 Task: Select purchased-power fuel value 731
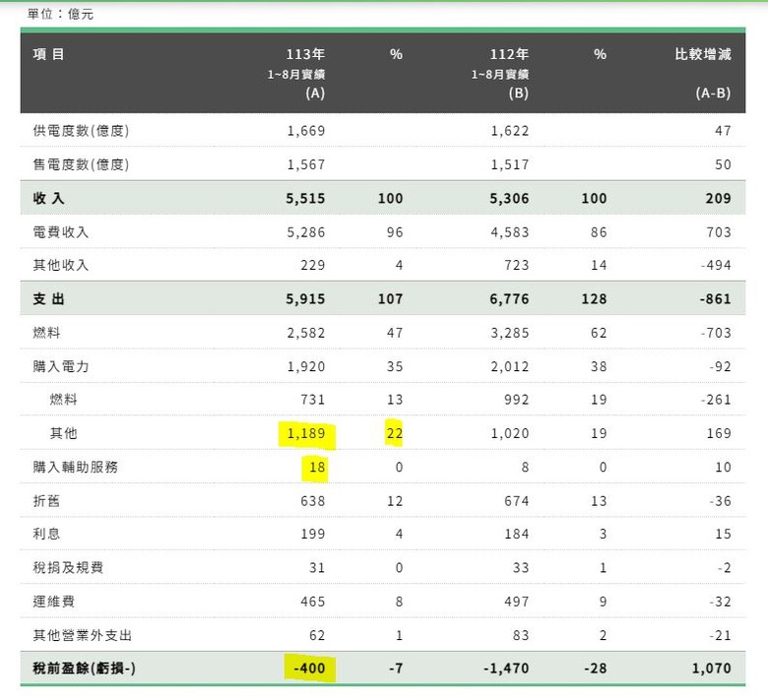tap(313, 400)
